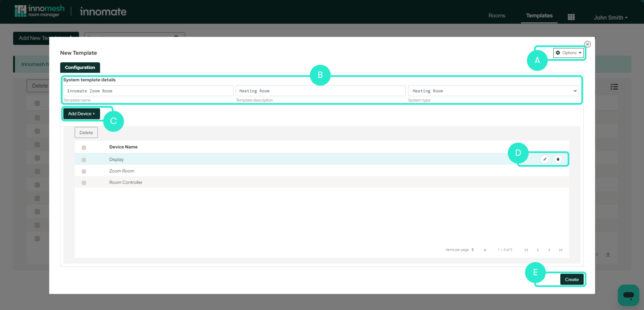Go to the last page using pagination icon
644x310 pixels.
pos(561,250)
